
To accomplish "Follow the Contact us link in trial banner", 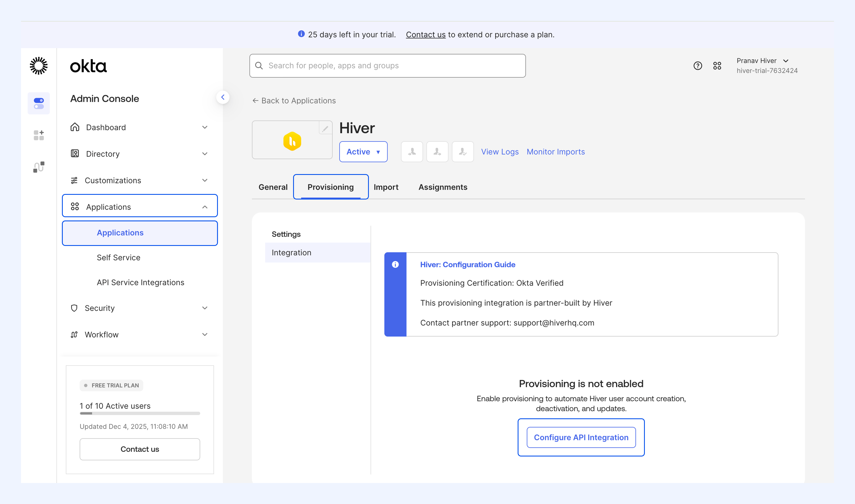I will pyautogui.click(x=426, y=34).
